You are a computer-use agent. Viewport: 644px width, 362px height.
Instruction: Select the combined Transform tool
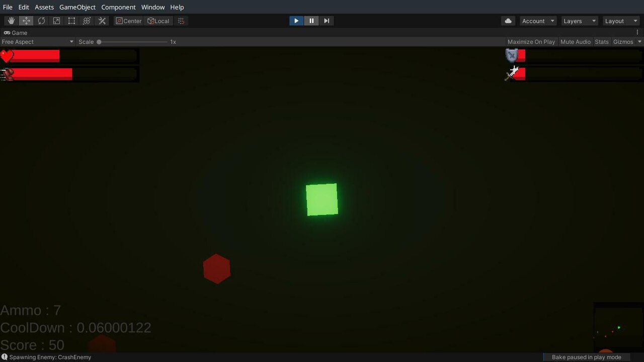[87, 21]
